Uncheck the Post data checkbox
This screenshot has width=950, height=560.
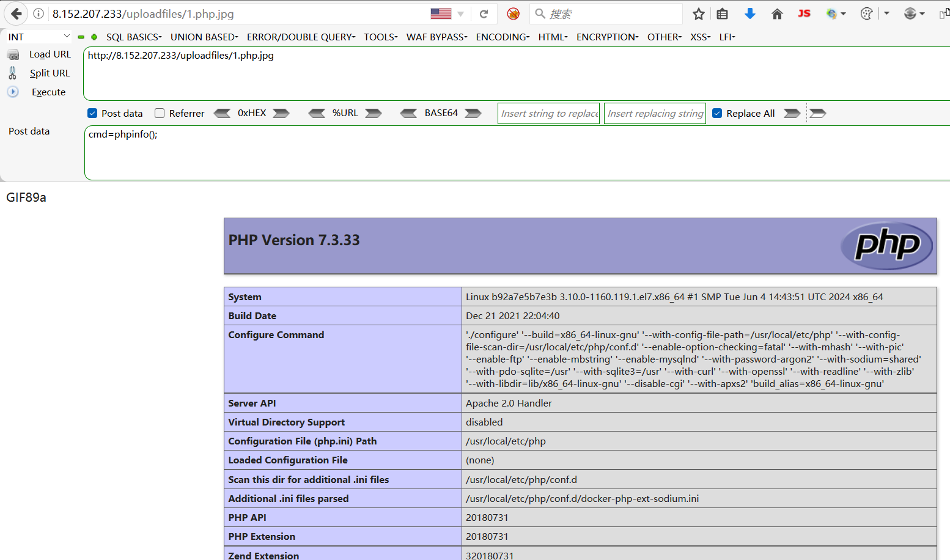92,113
